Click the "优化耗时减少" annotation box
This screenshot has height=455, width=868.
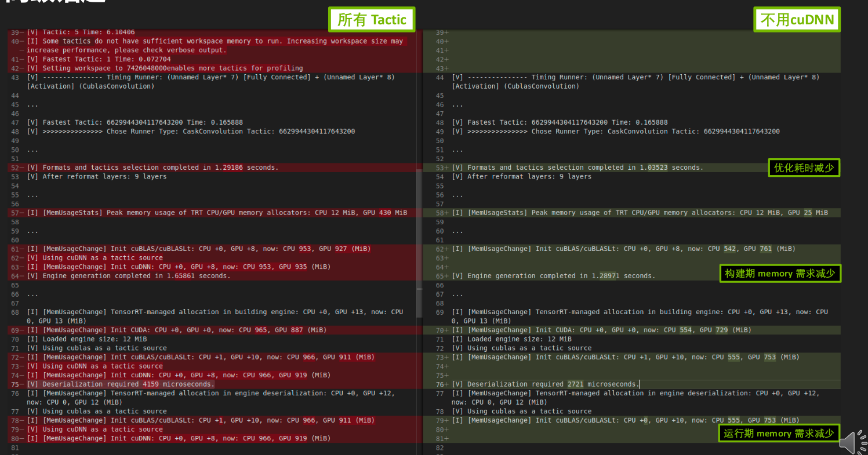click(804, 168)
